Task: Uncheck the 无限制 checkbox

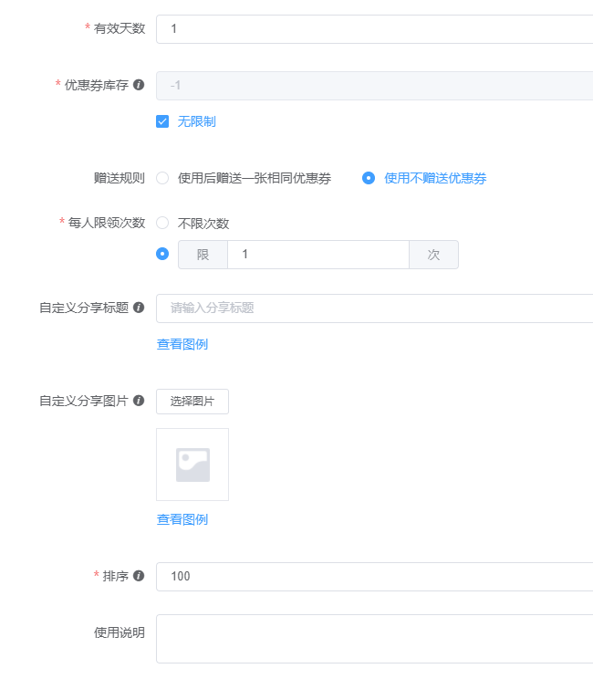Action: [x=162, y=121]
